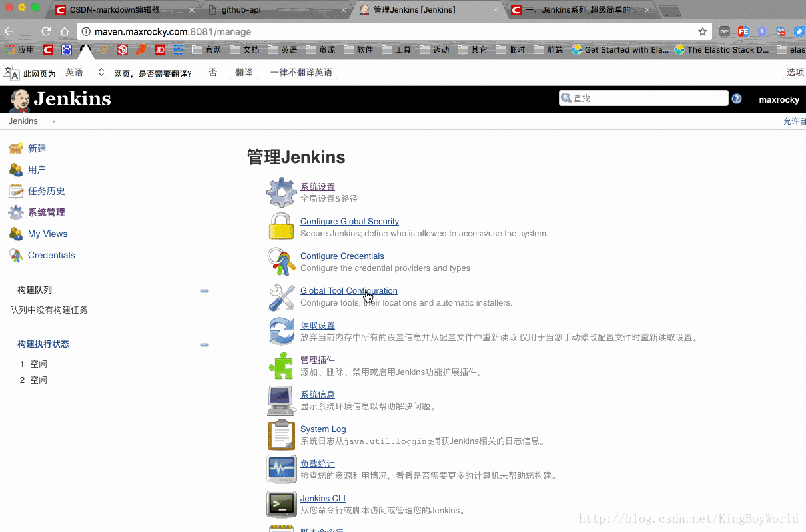Click the Configure Global Security padlock icon
Image resolution: width=806 pixels, height=532 pixels.
pyautogui.click(x=281, y=227)
